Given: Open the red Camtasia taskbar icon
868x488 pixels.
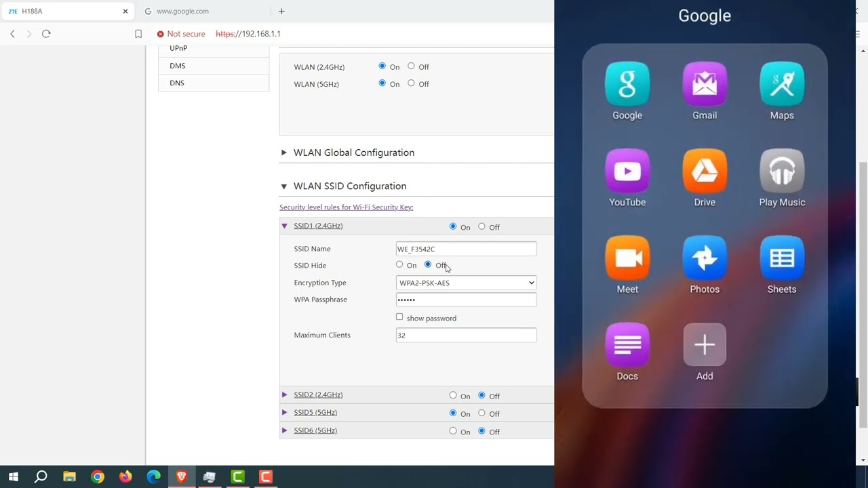Looking at the screenshot, I should (266, 477).
